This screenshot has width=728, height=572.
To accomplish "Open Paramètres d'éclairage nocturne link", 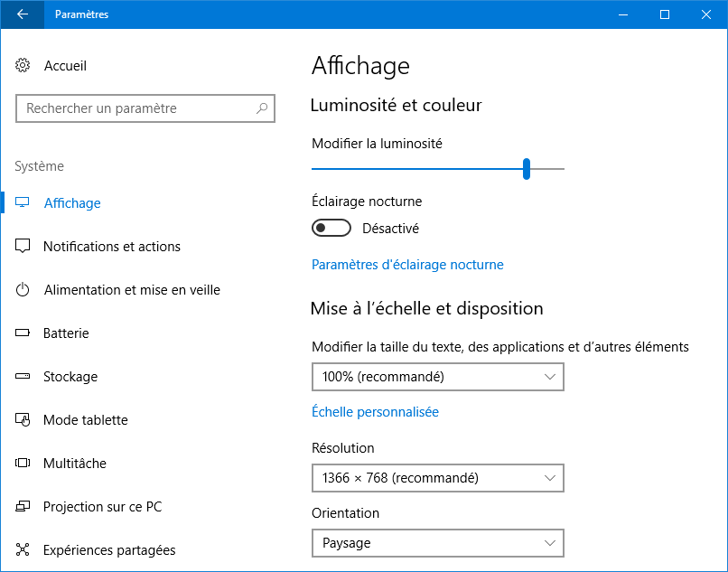I will tap(407, 265).
